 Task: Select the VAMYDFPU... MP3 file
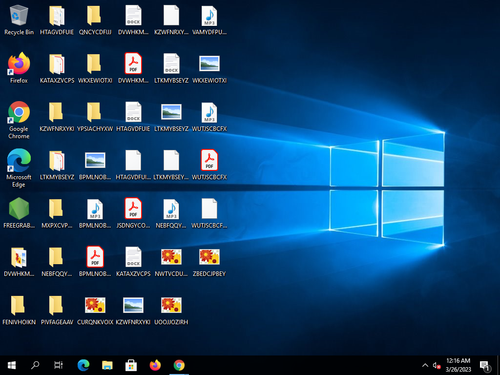point(209,20)
